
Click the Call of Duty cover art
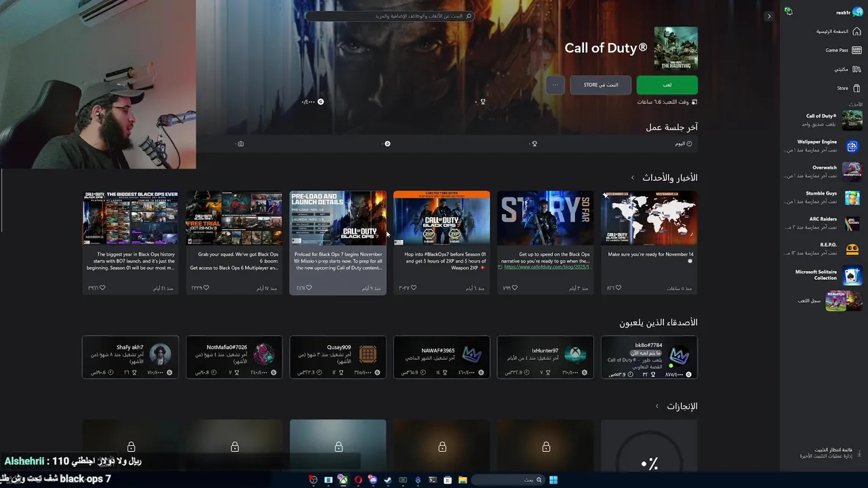pyautogui.click(x=676, y=48)
